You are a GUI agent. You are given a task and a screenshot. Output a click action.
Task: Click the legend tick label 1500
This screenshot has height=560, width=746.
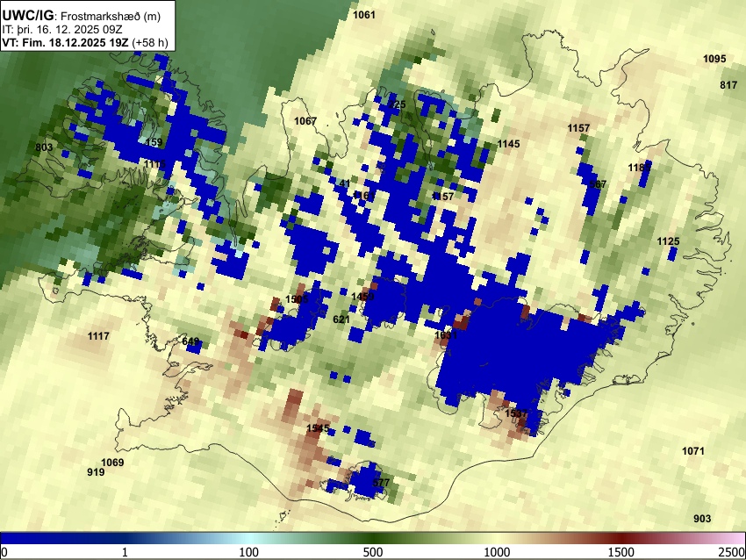[x=621, y=552]
